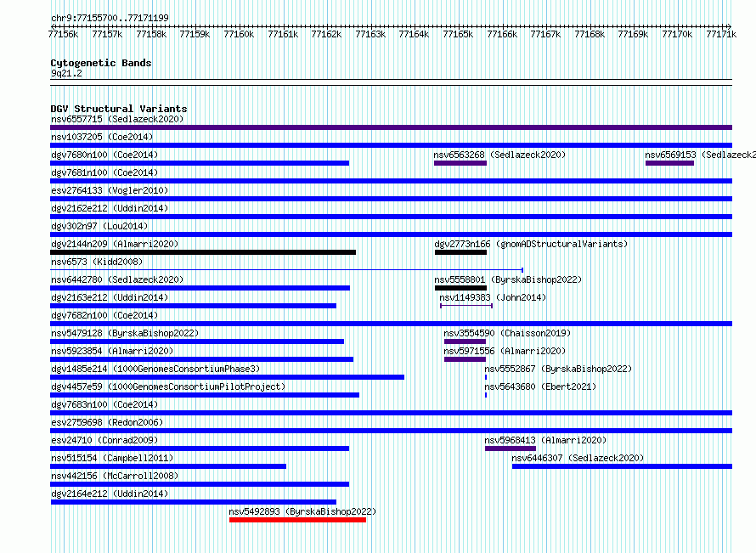
Task: Click the 77163k ruler tick label
Action: [x=370, y=34]
